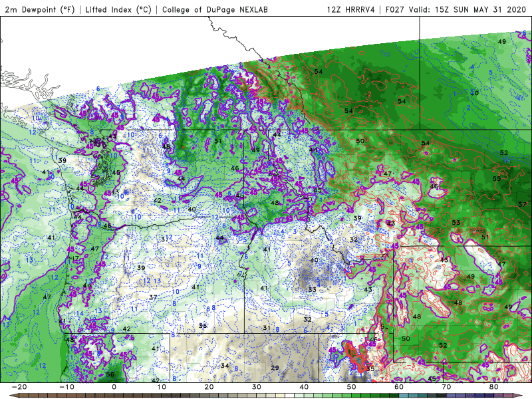
Task: Click the 50 label on the color scale
Action: (x=352, y=387)
